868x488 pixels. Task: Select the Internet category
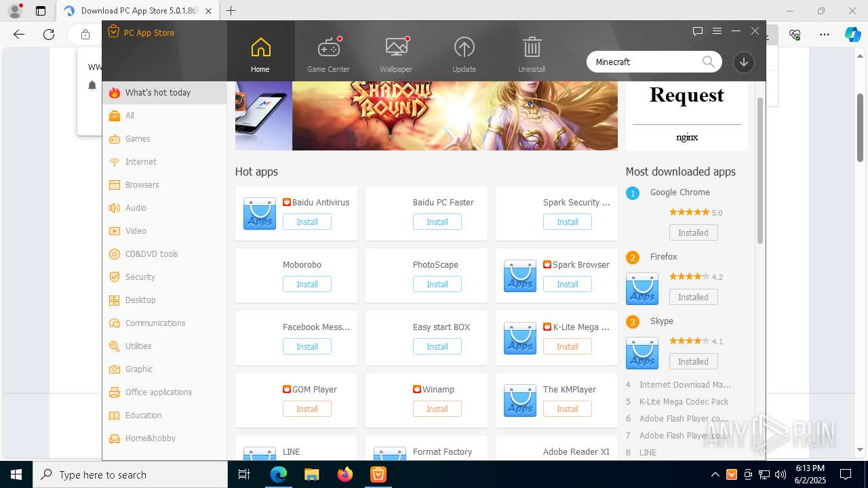(x=165, y=162)
